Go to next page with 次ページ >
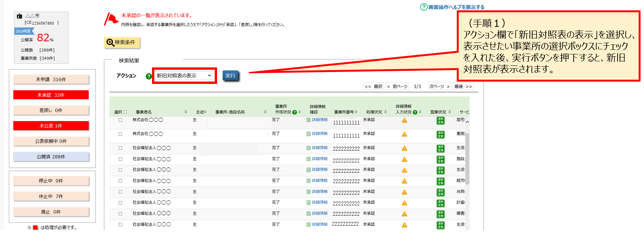 (x=440, y=87)
